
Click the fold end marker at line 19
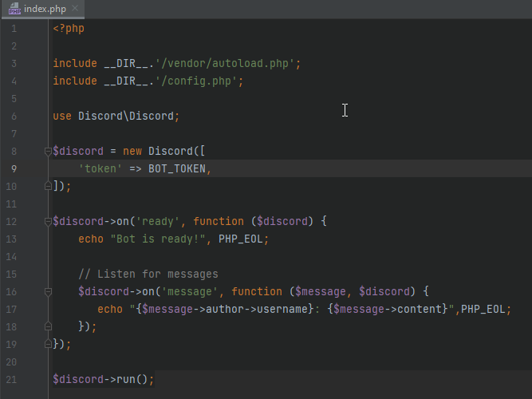[48, 344]
